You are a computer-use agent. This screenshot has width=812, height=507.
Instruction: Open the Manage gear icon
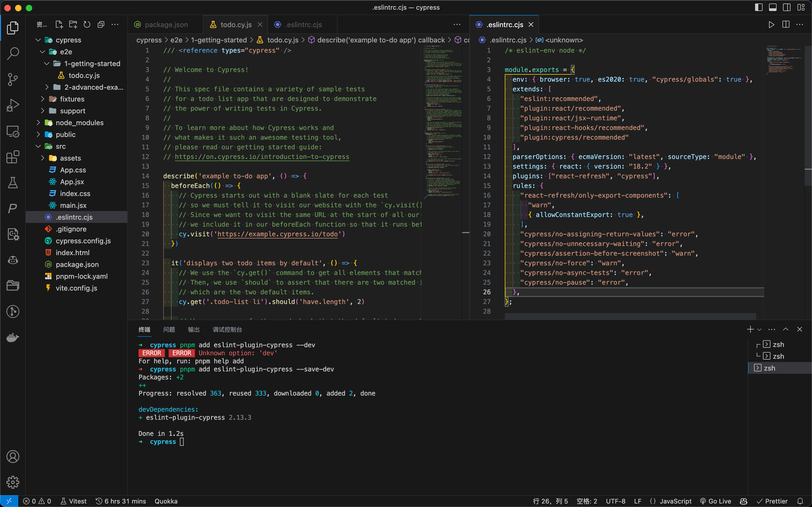(x=13, y=482)
